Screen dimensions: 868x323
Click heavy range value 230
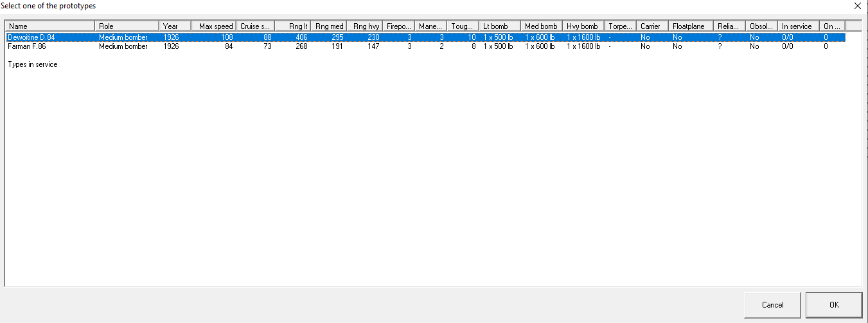373,37
